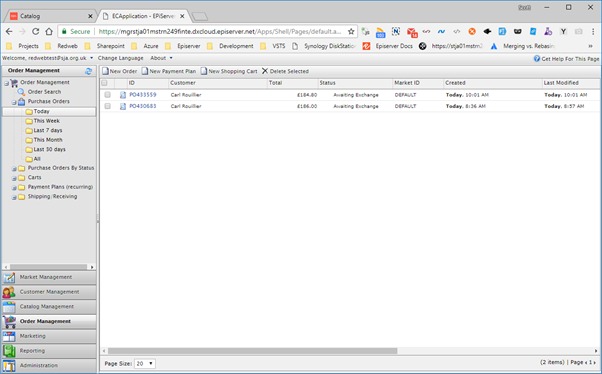
Task: Open the Catalog Management section
Action: pyautogui.click(x=49, y=306)
